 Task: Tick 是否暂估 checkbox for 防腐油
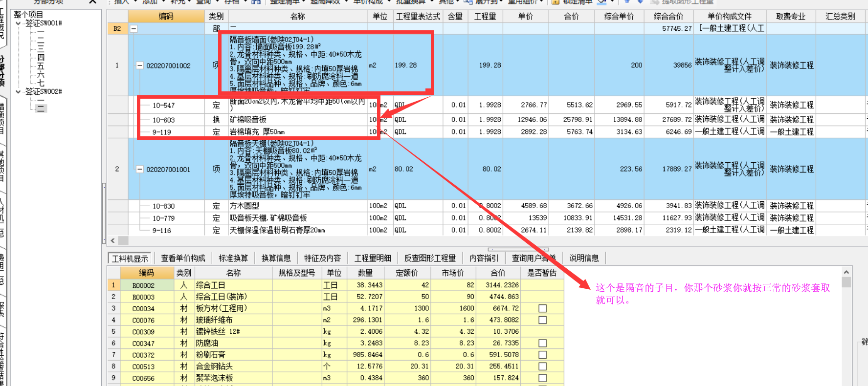pyautogui.click(x=542, y=343)
